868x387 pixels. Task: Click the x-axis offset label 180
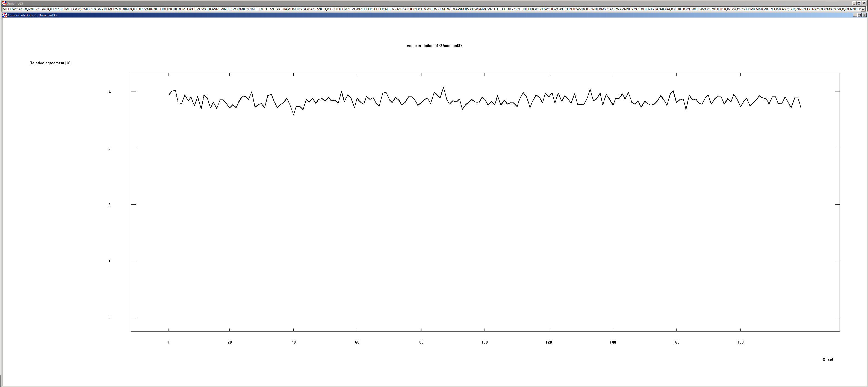[x=740, y=342]
